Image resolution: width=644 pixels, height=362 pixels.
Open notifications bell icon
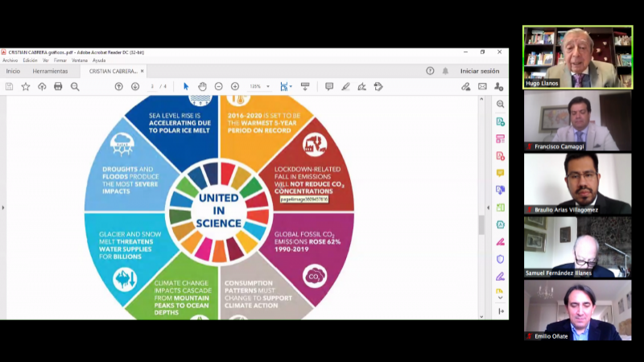(x=445, y=71)
